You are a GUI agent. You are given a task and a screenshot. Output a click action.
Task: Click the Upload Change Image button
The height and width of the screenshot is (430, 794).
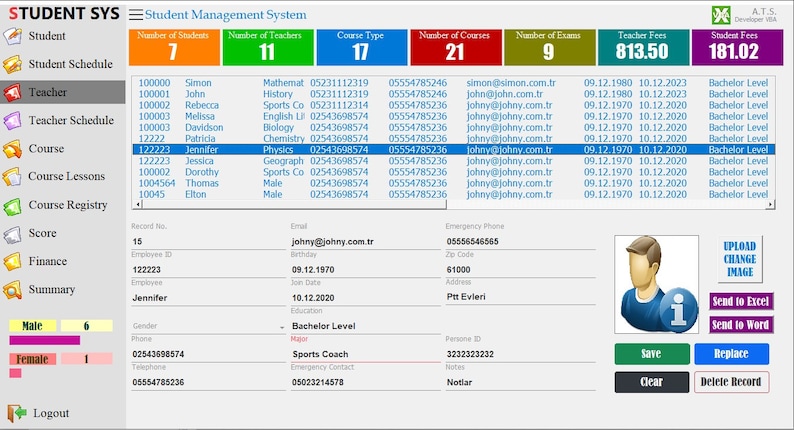tap(740, 259)
